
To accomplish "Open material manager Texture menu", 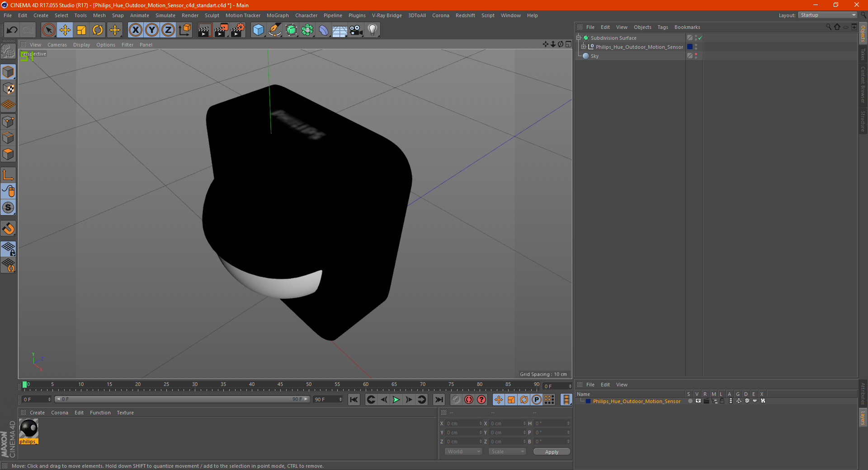I will point(125,413).
